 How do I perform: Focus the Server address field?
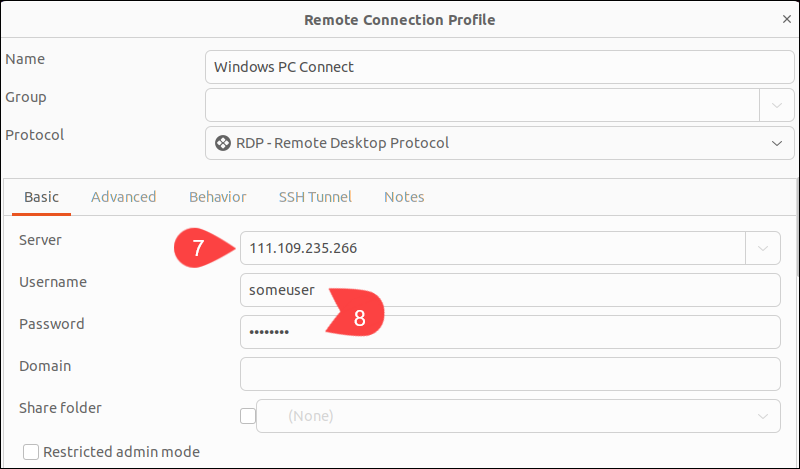tap(493, 248)
